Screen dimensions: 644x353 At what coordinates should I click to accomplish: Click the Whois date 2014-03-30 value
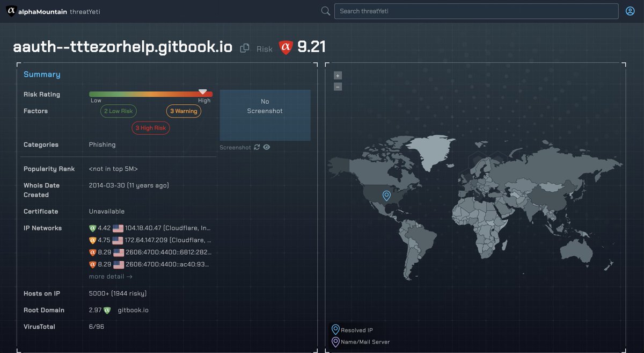point(129,185)
